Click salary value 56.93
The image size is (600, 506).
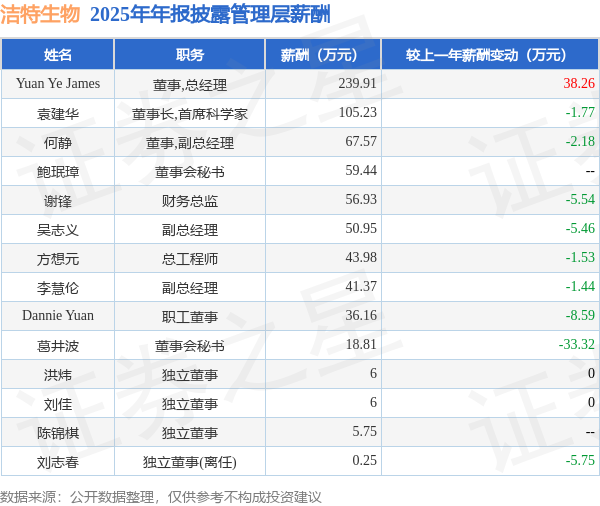click(x=361, y=200)
